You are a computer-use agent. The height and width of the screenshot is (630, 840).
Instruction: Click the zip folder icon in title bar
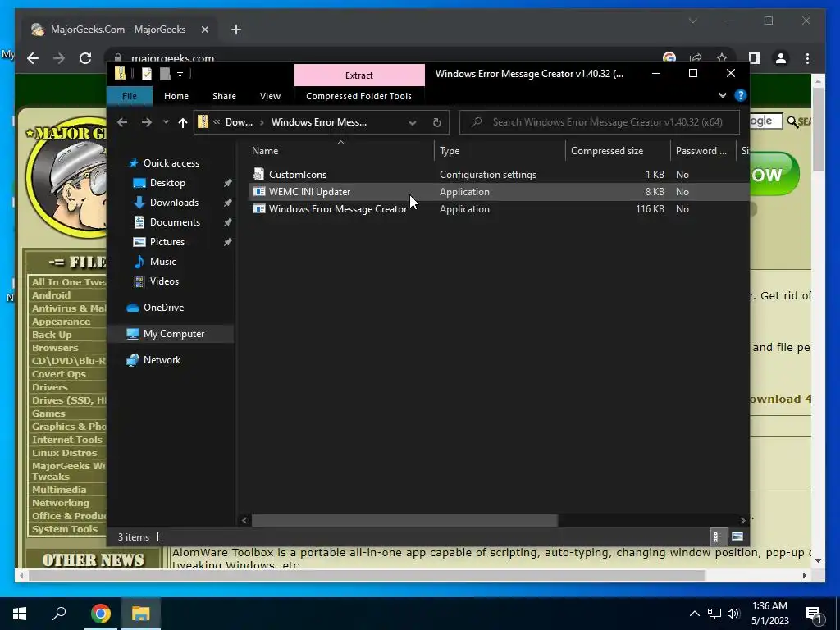coord(121,74)
